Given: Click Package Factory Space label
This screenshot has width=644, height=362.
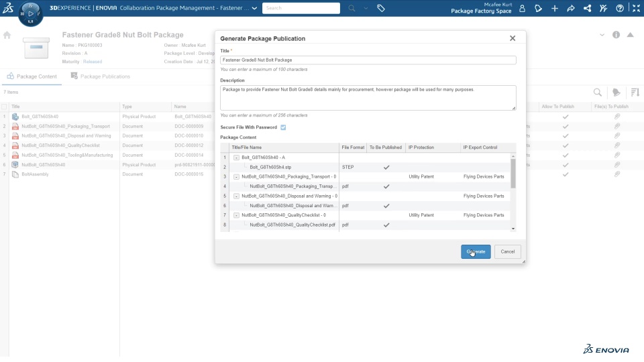Looking at the screenshot, I should pyautogui.click(x=481, y=11).
